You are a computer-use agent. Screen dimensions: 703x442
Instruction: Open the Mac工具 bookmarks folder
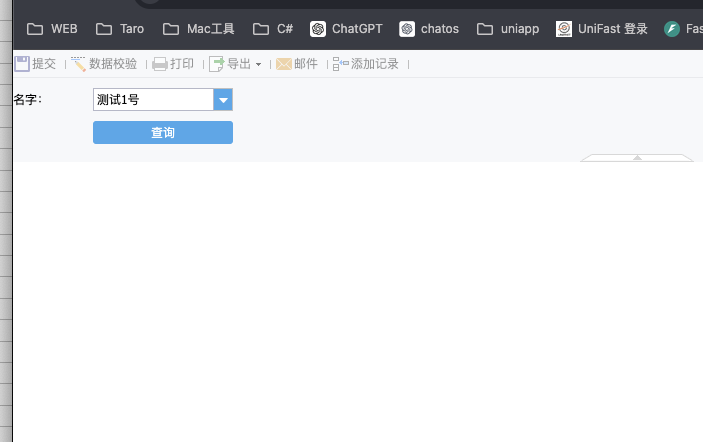click(x=198, y=29)
